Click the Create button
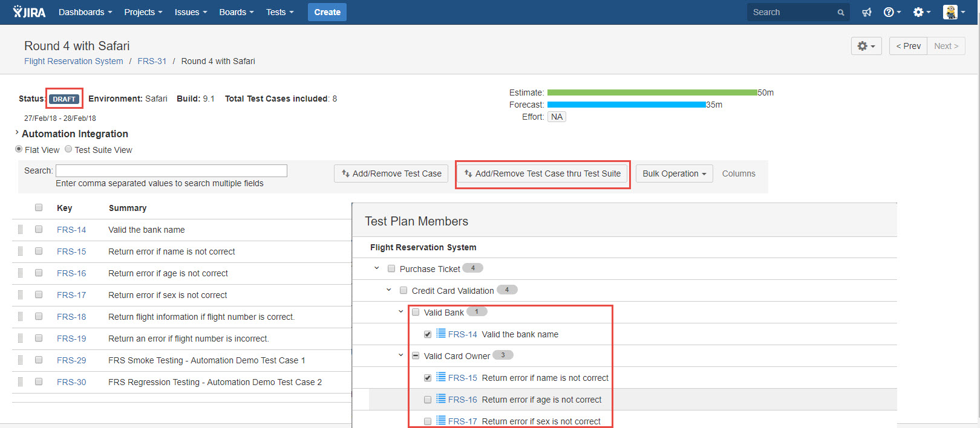The height and width of the screenshot is (428, 980). (x=327, y=12)
